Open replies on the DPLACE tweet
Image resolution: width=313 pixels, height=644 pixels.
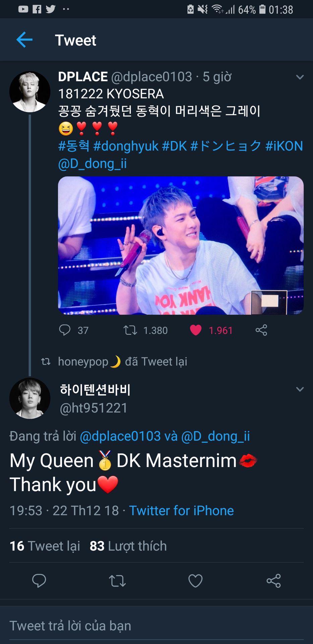tap(65, 330)
